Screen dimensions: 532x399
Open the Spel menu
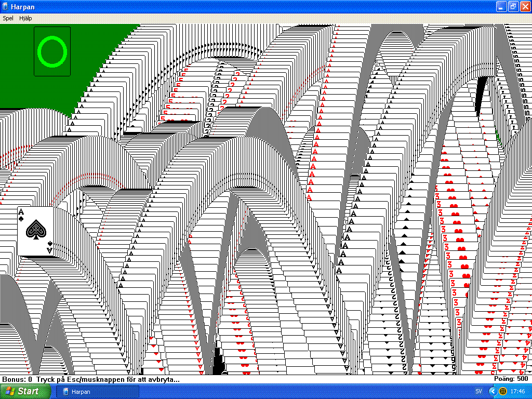pyautogui.click(x=8, y=18)
